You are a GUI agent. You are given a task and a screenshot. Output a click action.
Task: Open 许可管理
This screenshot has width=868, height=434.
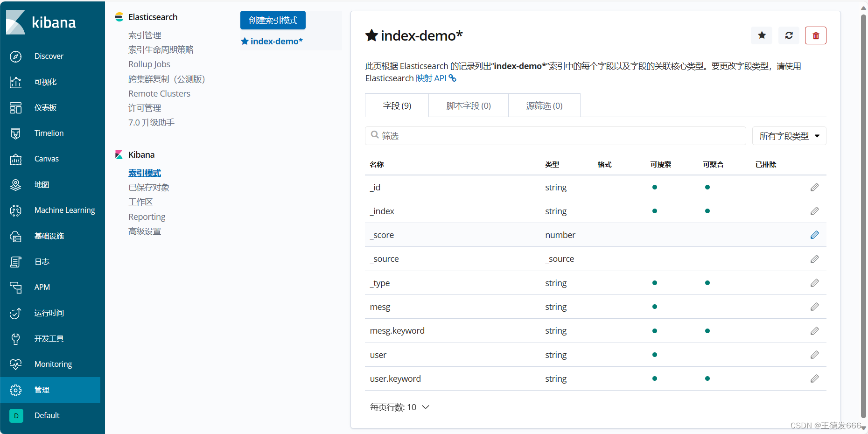pos(145,108)
